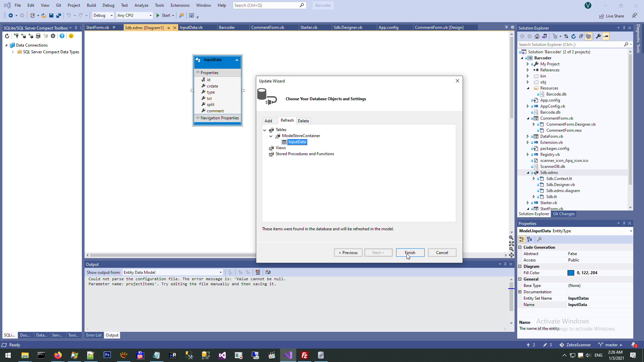Open the Build menu
The height and width of the screenshot is (362, 644).
pyautogui.click(x=91, y=5)
